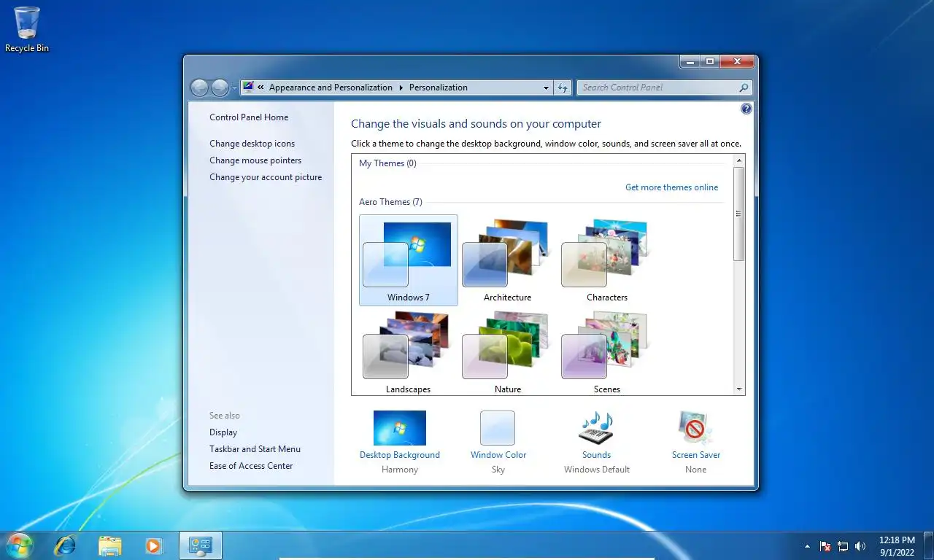Open the Windows Start button
Viewport: 934px width, 560px height.
point(19,545)
